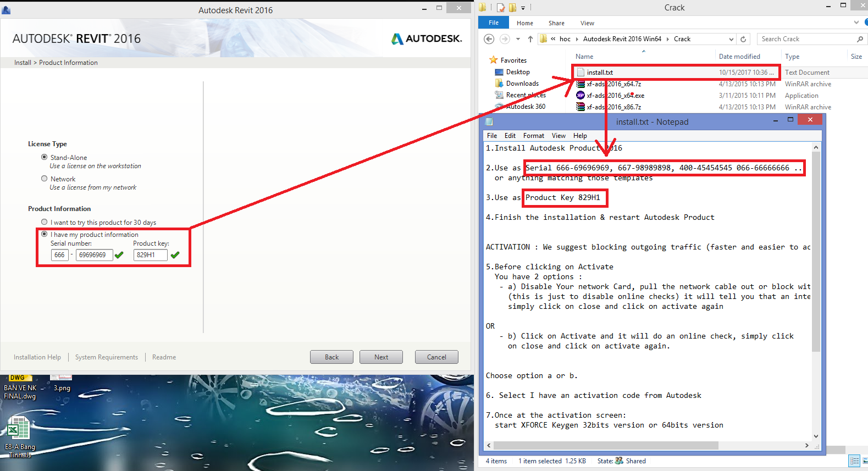Open the Customize Quick Access Toolbar dropdown
Screen dimensions: 868x471
[x=523, y=8]
